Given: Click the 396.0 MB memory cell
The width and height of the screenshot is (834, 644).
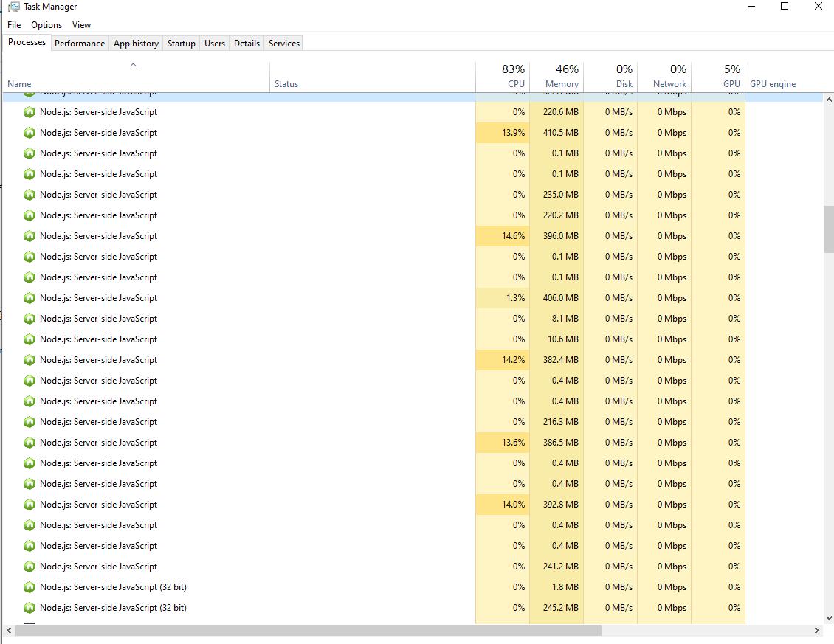Looking at the screenshot, I should click(556, 236).
